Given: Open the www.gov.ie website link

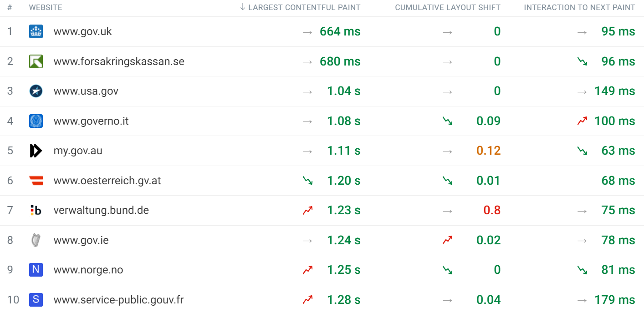Looking at the screenshot, I should tap(81, 240).
